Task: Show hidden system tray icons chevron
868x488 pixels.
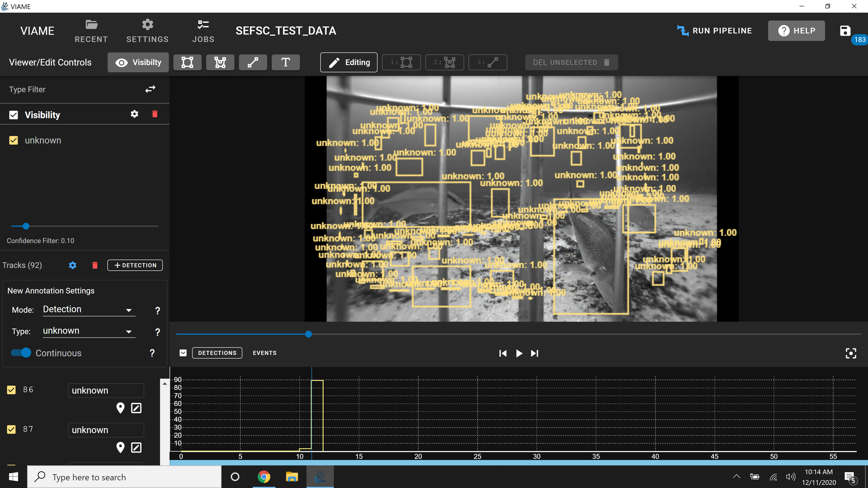Action: 737,476
